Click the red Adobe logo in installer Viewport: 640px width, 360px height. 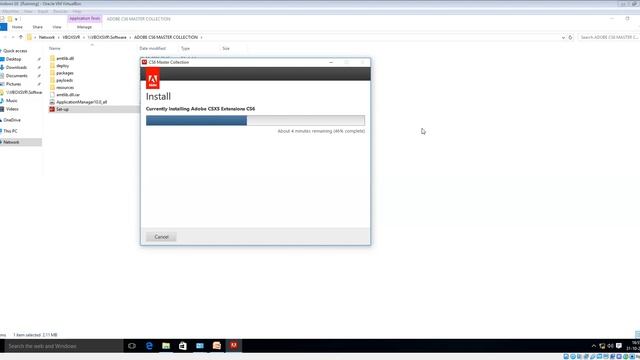click(153, 79)
